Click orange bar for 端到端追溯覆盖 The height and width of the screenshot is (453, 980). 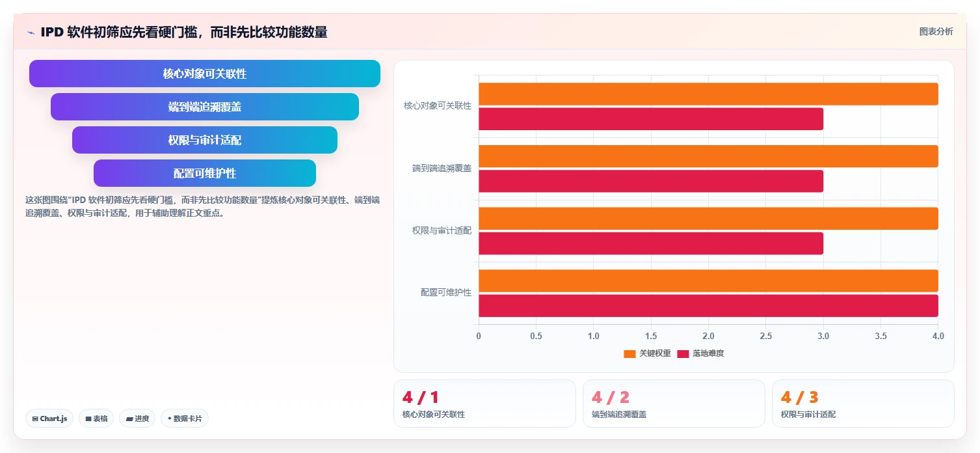coord(708,156)
